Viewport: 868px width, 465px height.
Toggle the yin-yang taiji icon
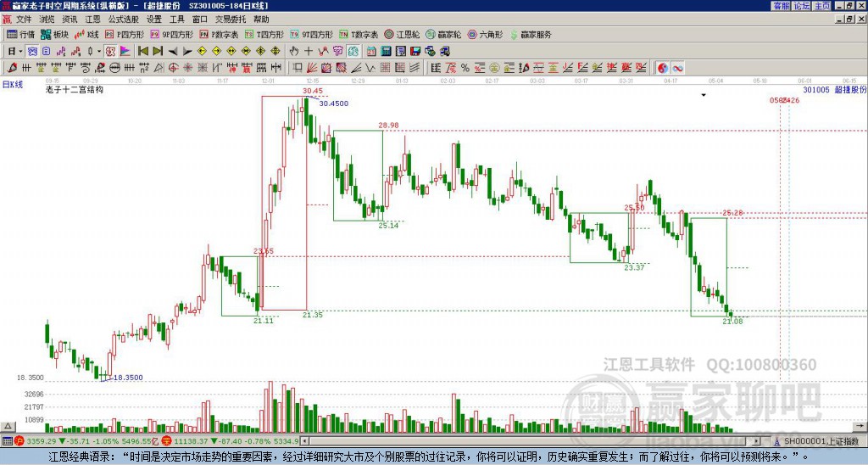pyautogui.click(x=663, y=68)
